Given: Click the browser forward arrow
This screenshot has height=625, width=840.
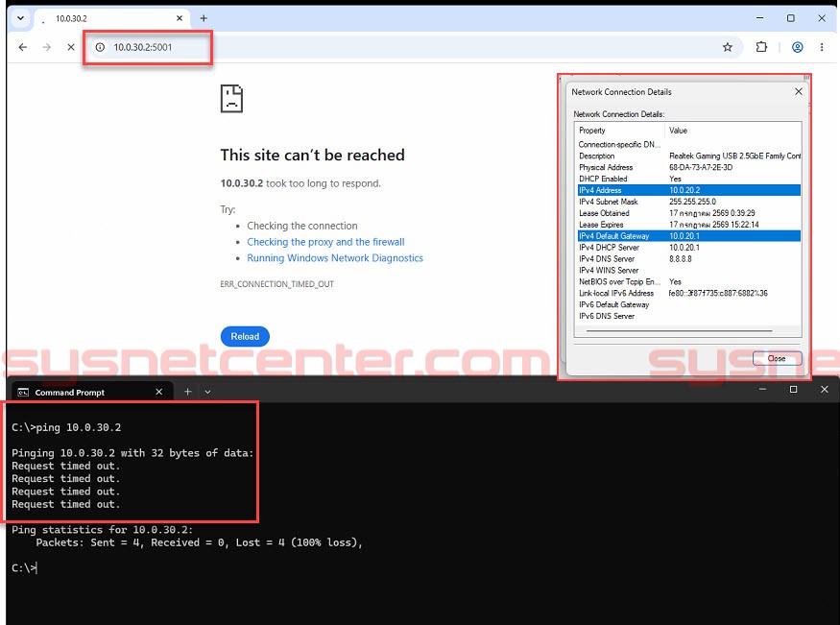Looking at the screenshot, I should click(x=47, y=47).
